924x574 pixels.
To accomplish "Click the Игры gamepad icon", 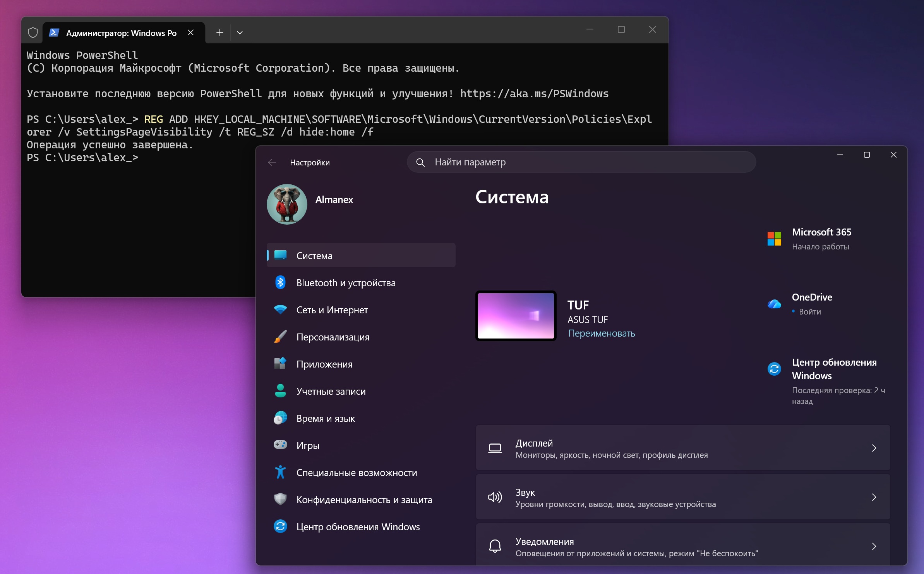I will (280, 444).
